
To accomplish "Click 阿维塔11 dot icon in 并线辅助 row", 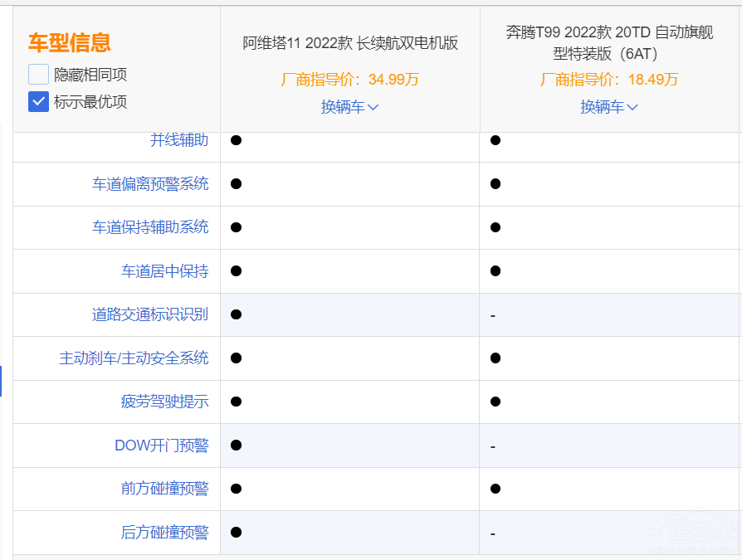I will [236, 140].
